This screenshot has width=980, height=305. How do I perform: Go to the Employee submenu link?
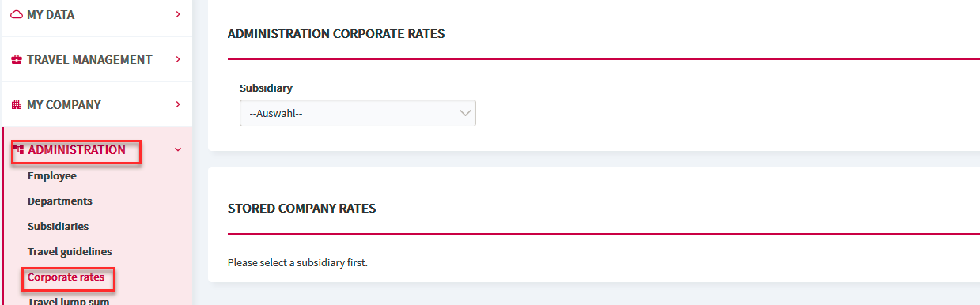(52, 175)
